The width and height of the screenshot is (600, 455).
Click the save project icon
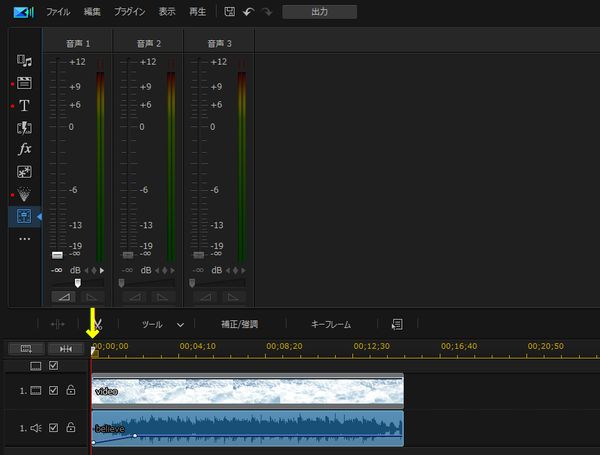pos(229,12)
